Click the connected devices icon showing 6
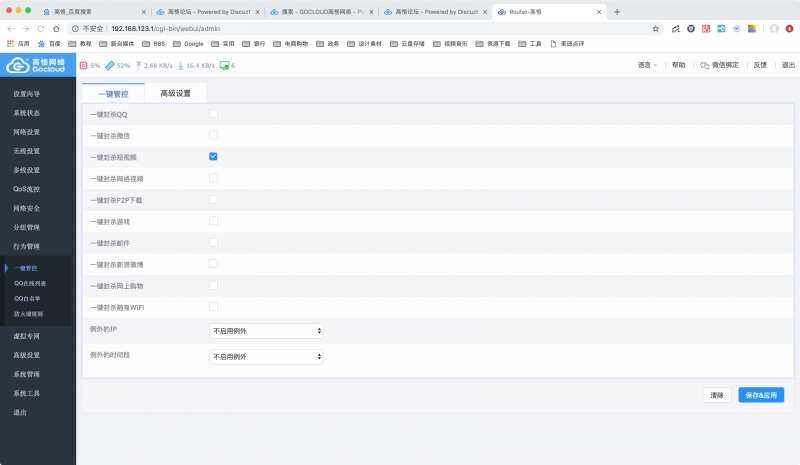 tap(224, 65)
